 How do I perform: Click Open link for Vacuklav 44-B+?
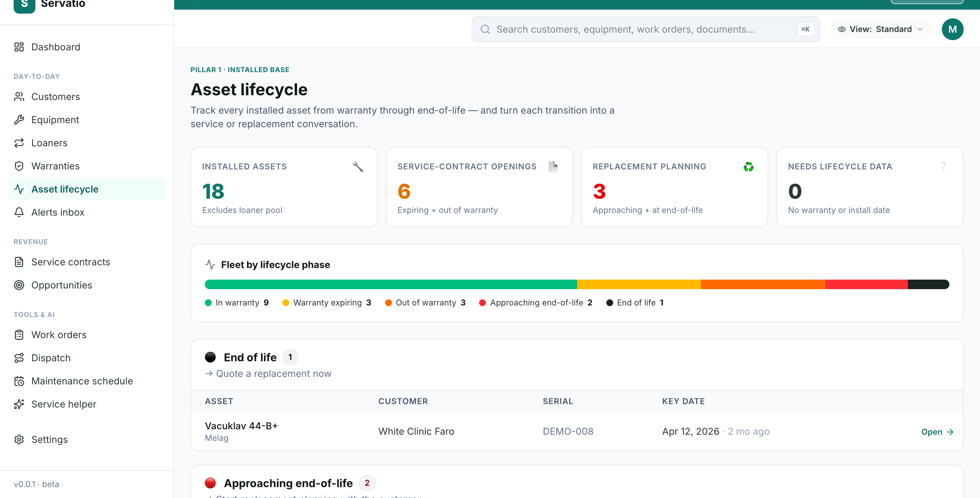pos(937,432)
